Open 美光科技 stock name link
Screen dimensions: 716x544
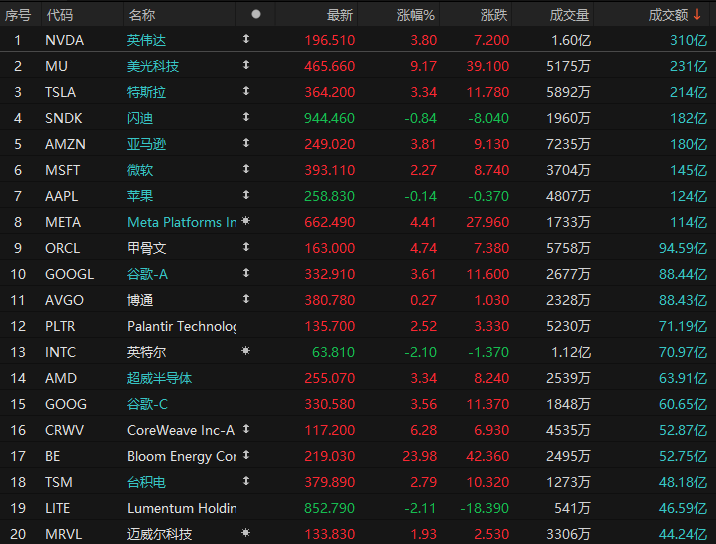tap(153, 66)
